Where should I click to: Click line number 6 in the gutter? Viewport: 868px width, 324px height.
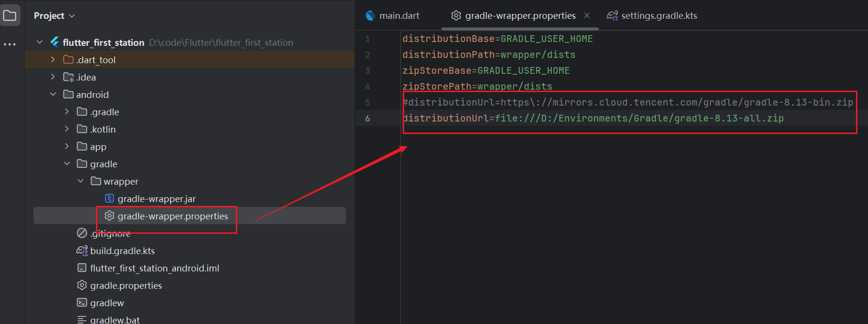(367, 118)
